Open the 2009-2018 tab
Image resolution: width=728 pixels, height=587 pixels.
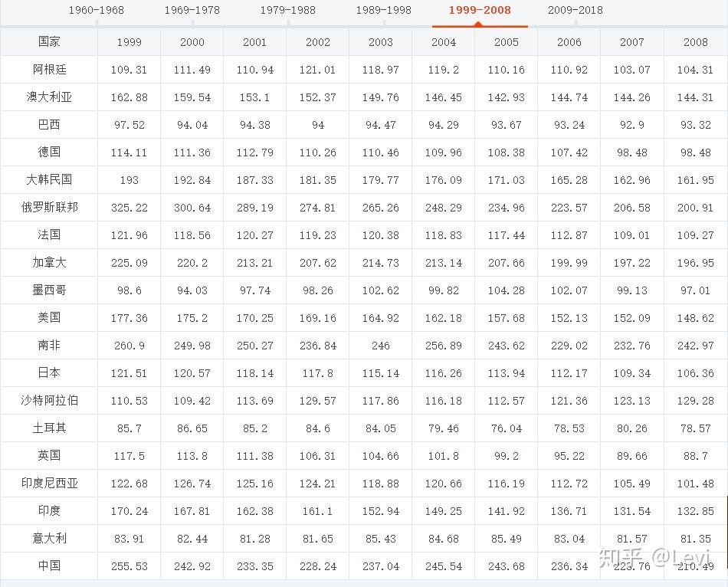[x=575, y=11]
